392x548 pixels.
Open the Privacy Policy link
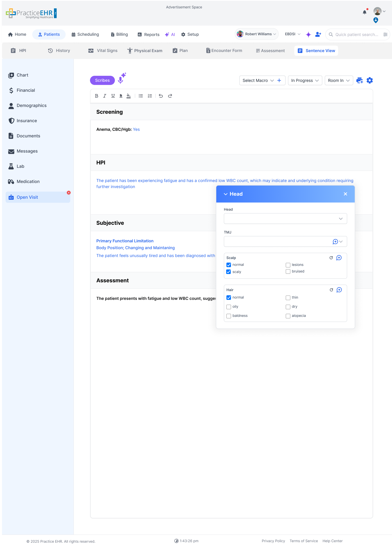(x=273, y=541)
